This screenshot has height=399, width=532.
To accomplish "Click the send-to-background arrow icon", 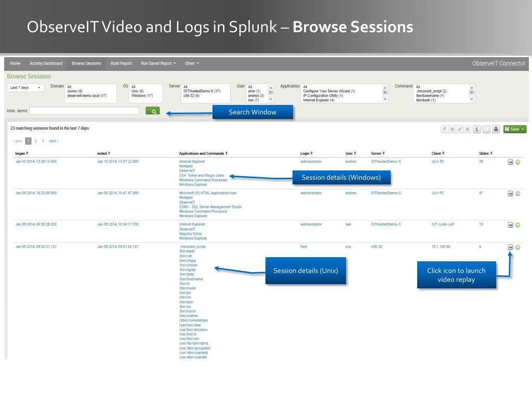I will pos(445,129).
